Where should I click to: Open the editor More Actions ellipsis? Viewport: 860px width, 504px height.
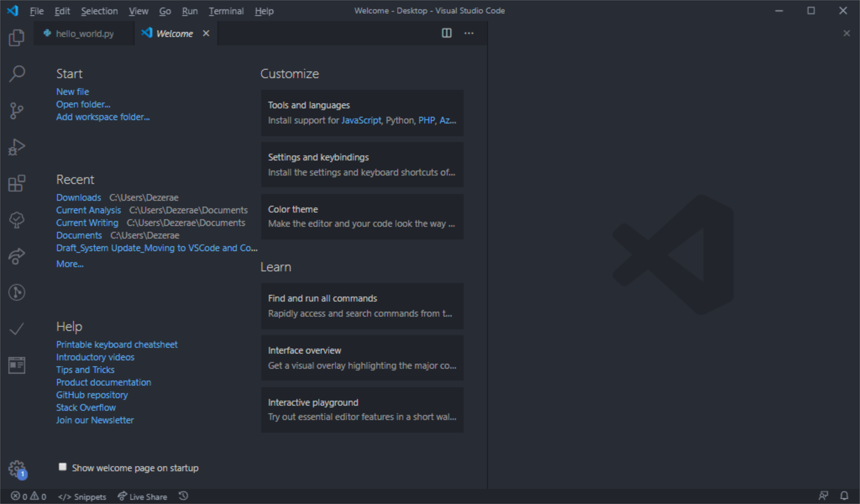pos(469,33)
